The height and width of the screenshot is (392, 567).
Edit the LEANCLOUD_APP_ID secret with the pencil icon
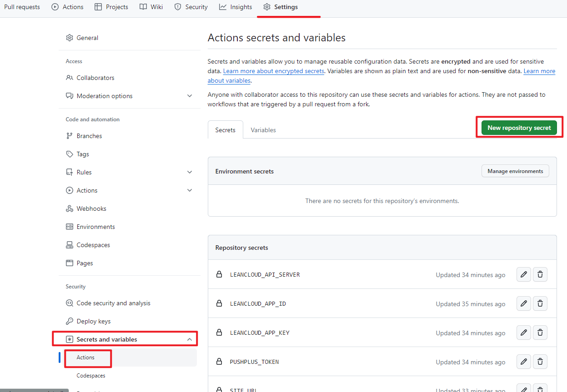pyautogui.click(x=524, y=303)
